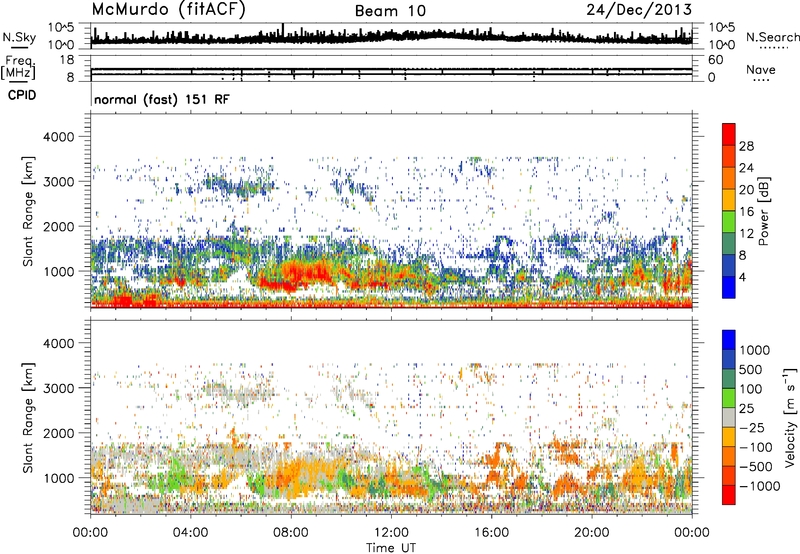Click the "16:00" time tick label
Viewport: 800px width, 554px height.
(x=491, y=533)
